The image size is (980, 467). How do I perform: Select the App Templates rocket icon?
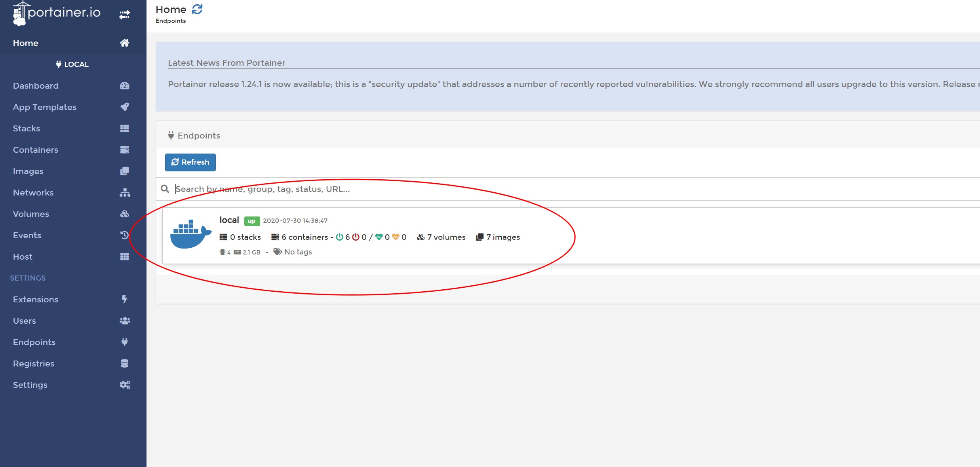coord(125,107)
